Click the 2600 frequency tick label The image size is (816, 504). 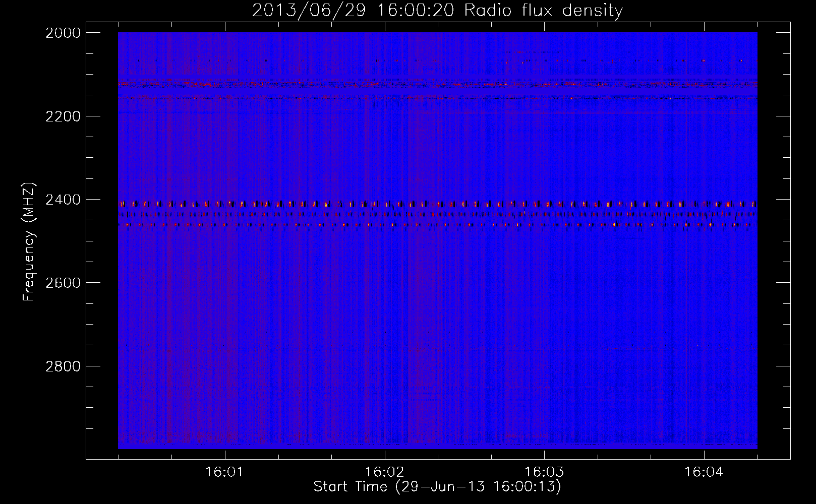(63, 282)
